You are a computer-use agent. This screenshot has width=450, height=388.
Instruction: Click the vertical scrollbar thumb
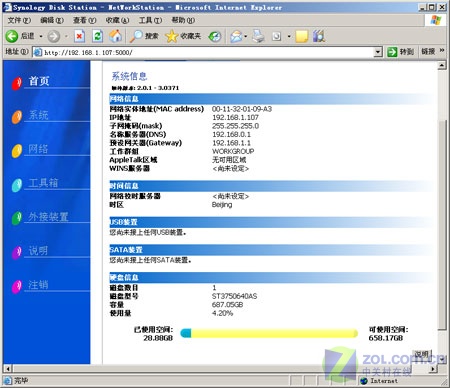[x=442, y=225]
